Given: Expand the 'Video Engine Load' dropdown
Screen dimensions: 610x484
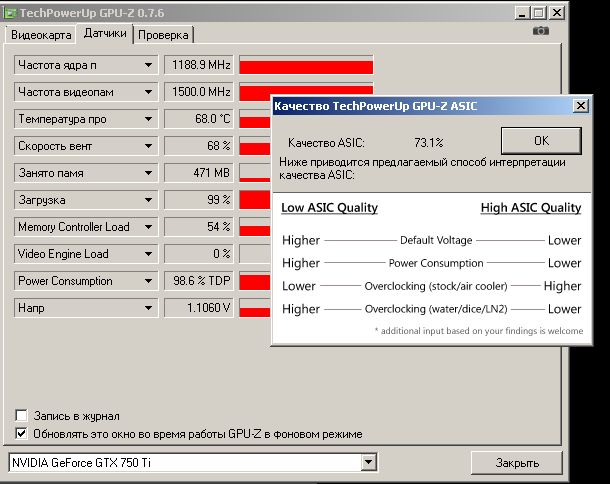Looking at the screenshot, I should (x=148, y=254).
